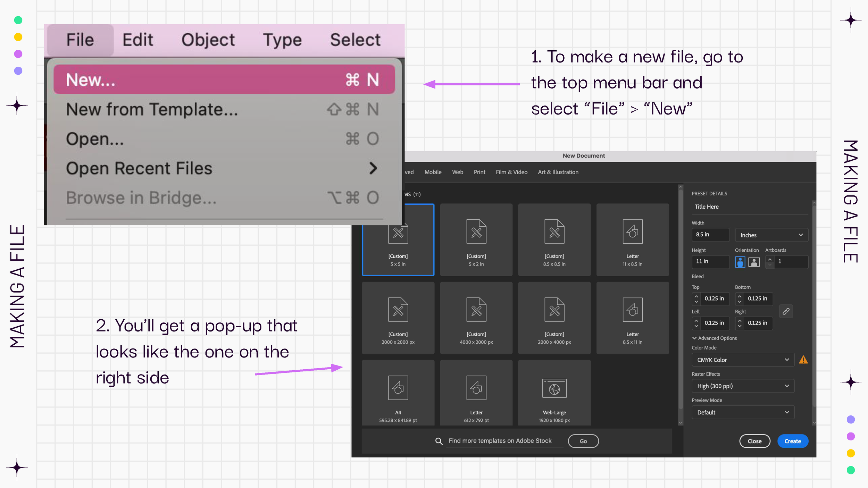This screenshot has width=868, height=488.
Task: Open the File menu
Action: (80, 39)
